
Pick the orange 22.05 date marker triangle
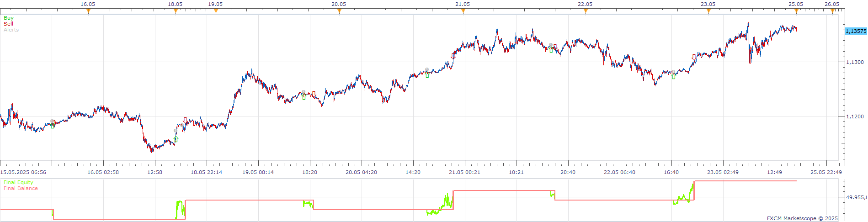[586, 11]
